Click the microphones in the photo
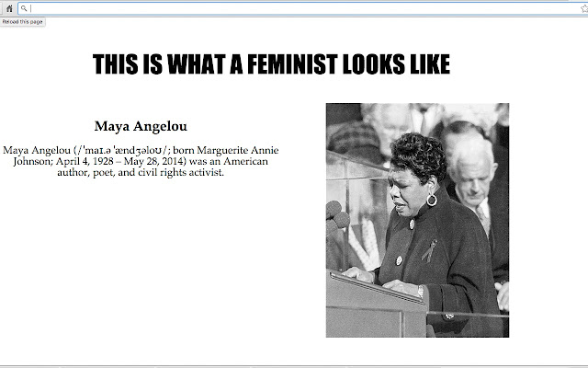 click(337, 217)
